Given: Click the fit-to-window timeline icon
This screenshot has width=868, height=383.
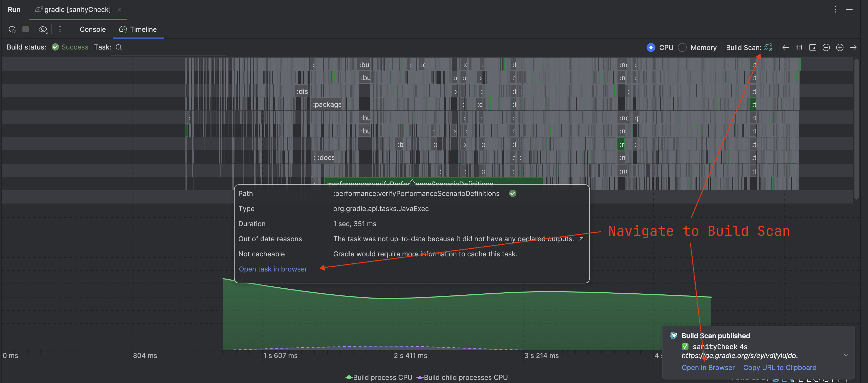Looking at the screenshot, I should [812, 47].
